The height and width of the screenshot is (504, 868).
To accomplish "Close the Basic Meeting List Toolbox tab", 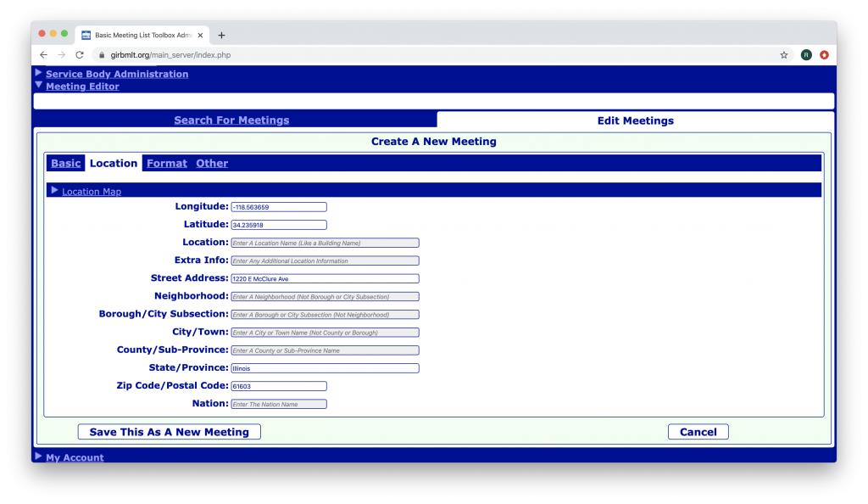I will pyautogui.click(x=200, y=35).
